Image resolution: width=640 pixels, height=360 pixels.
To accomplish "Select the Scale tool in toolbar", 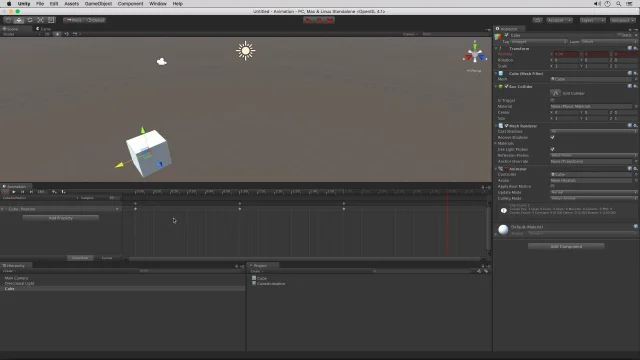I will (x=40, y=20).
